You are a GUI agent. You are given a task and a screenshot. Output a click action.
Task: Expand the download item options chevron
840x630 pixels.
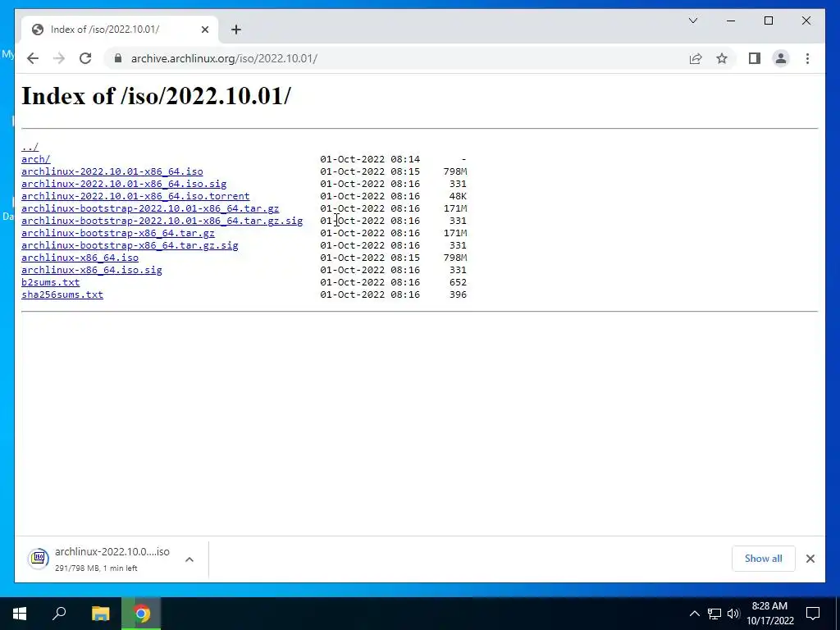pos(189,559)
